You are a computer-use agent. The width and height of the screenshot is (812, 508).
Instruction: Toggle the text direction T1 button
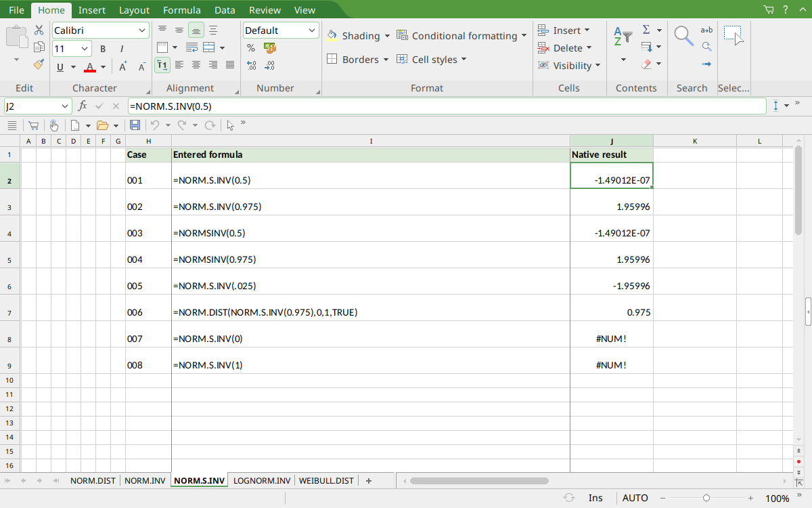pyautogui.click(x=162, y=65)
